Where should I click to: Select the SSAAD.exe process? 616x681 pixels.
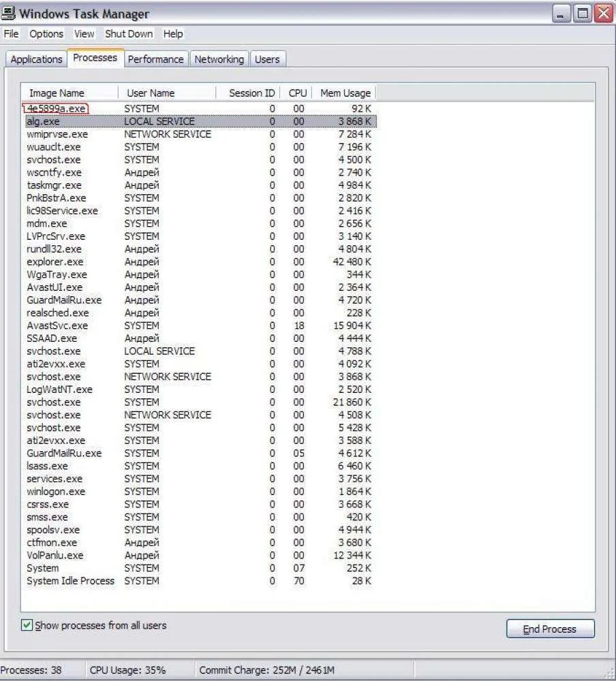click(200, 338)
